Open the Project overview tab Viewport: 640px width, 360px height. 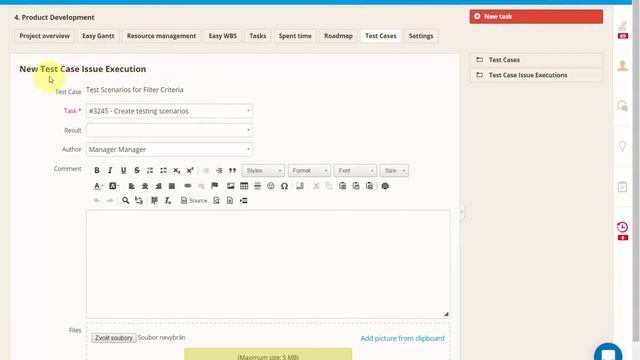click(x=44, y=36)
